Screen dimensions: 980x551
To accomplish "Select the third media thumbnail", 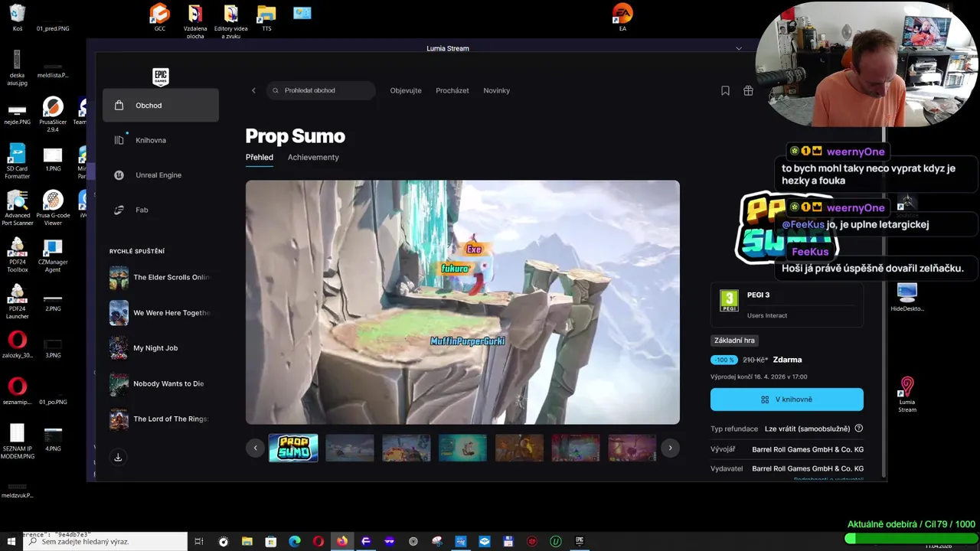I will tap(407, 448).
